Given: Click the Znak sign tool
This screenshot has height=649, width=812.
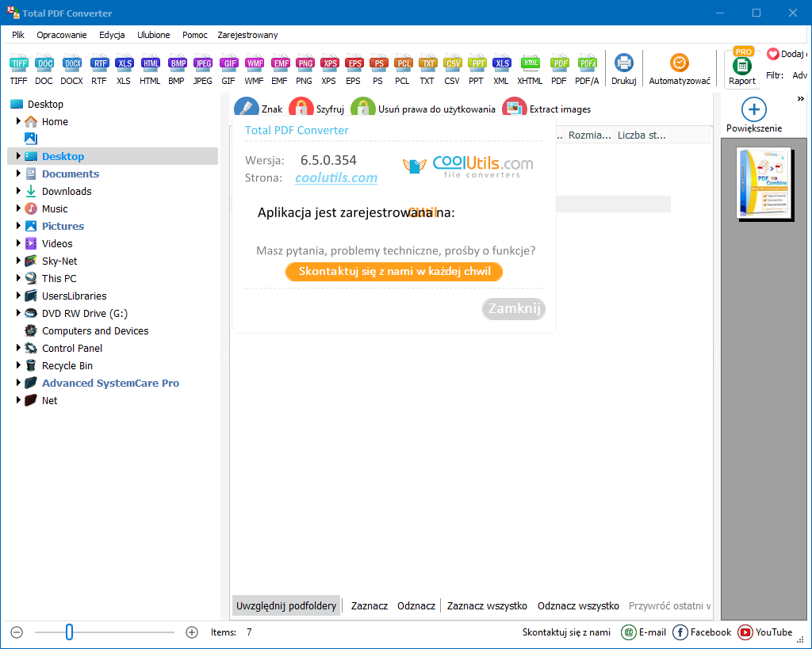Looking at the screenshot, I should tap(259, 109).
